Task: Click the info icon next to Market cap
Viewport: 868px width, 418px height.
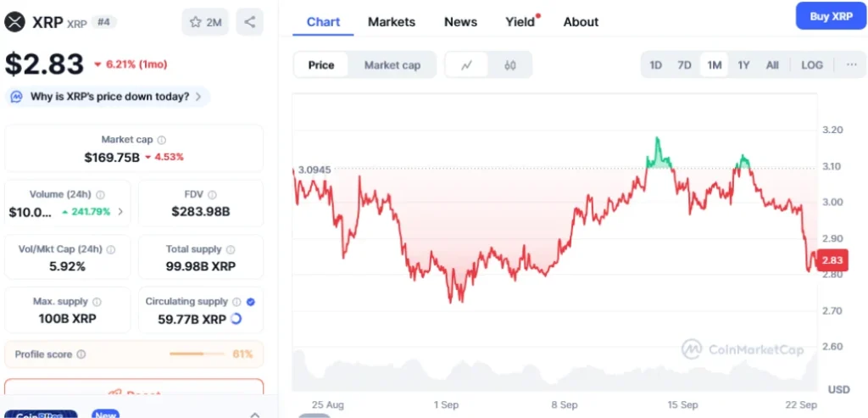Action: pos(162,140)
